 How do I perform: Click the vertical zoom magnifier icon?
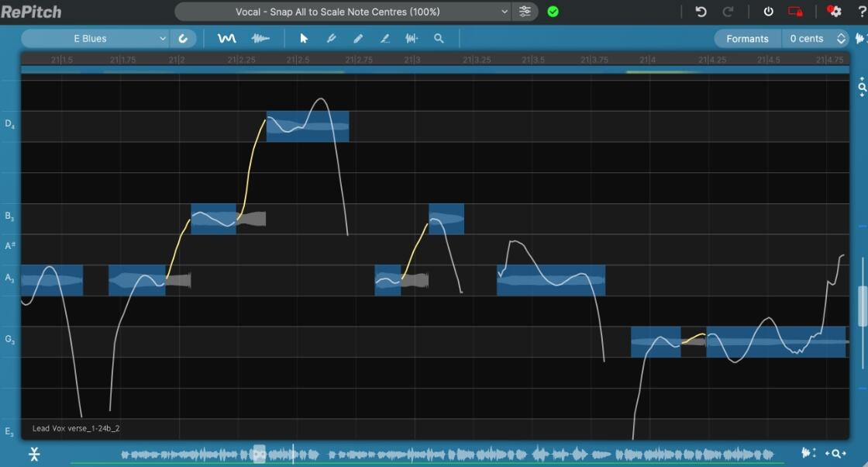point(862,87)
